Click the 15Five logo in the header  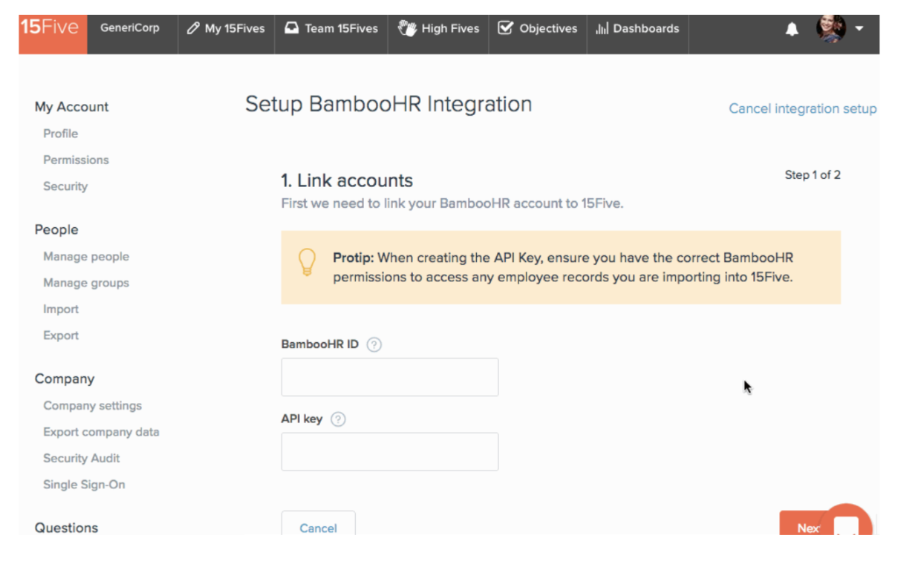click(51, 28)
